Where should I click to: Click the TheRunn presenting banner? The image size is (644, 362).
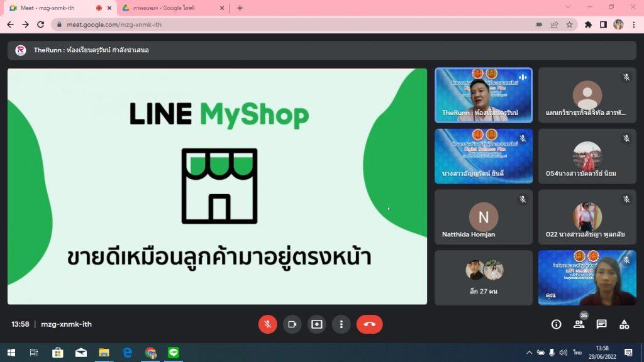tap(322, 50)
